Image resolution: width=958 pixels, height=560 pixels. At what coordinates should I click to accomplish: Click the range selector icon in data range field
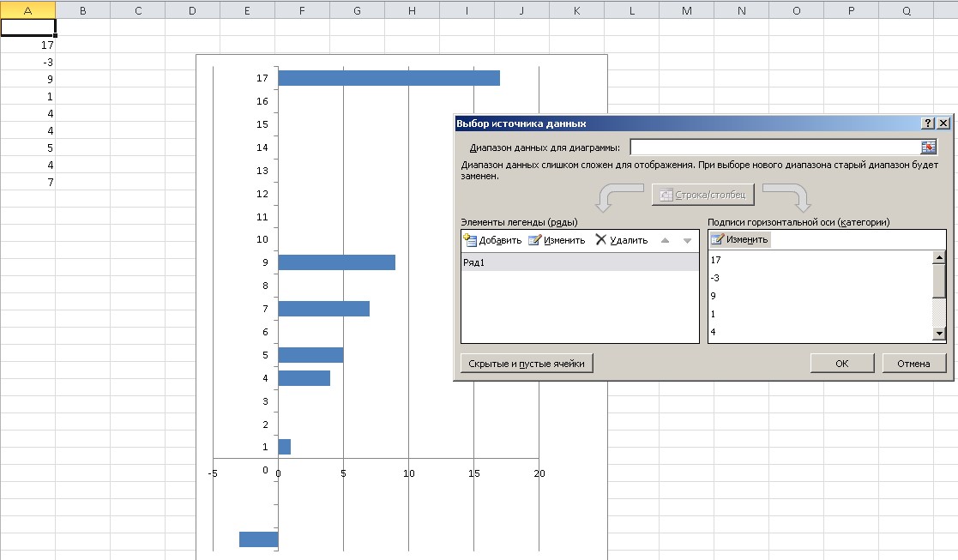pos(928,148)
